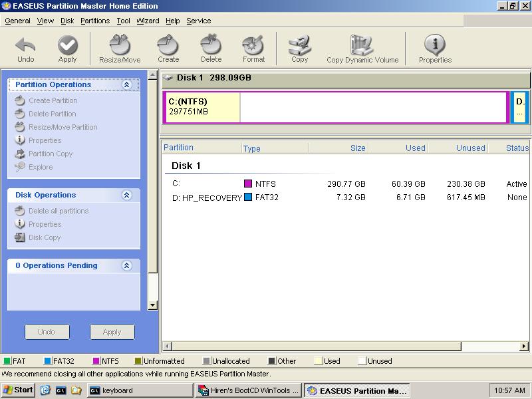Click the Size column header

pos(338,148)
